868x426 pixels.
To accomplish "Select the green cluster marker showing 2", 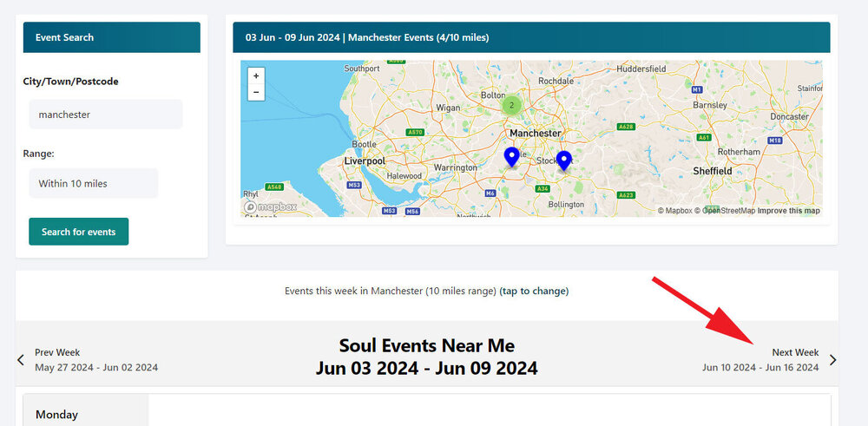I will coord(511,105).
